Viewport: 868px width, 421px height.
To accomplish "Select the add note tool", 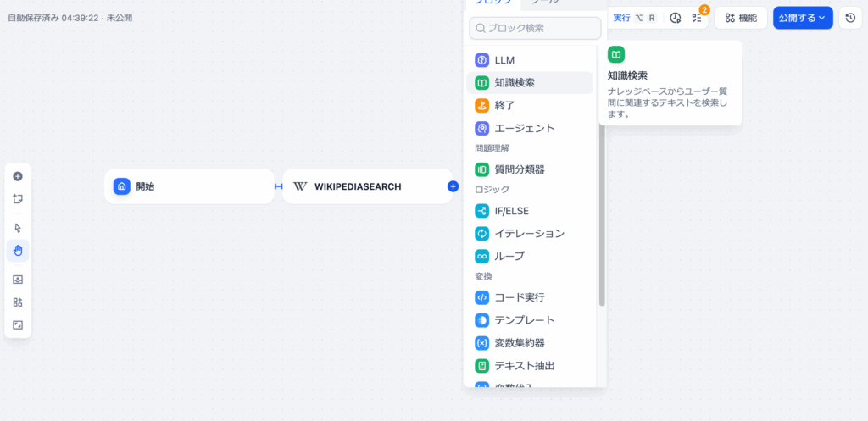I will pos(18,199).
